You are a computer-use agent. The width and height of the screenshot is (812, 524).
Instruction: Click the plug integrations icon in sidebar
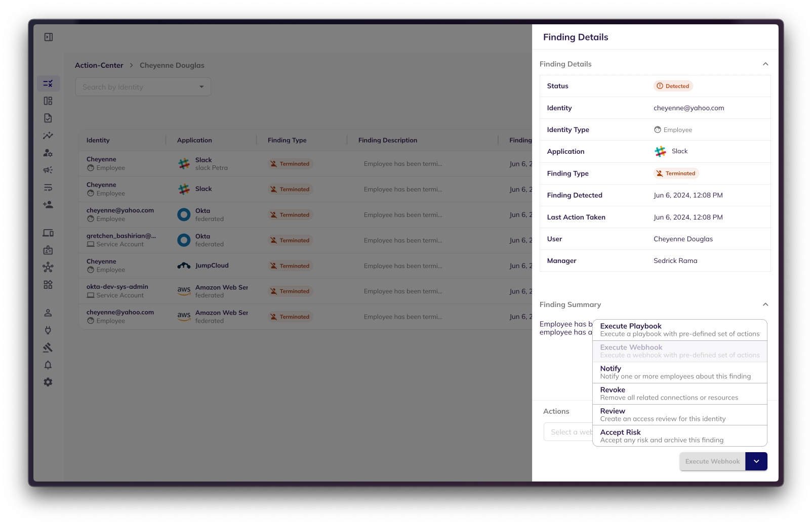click(48, 330)
